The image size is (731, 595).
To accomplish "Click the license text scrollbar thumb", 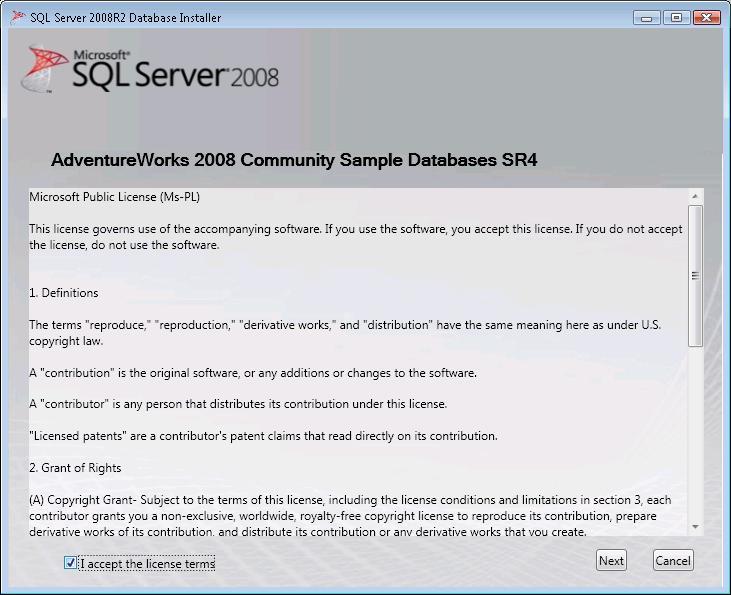I will [695, 276].
